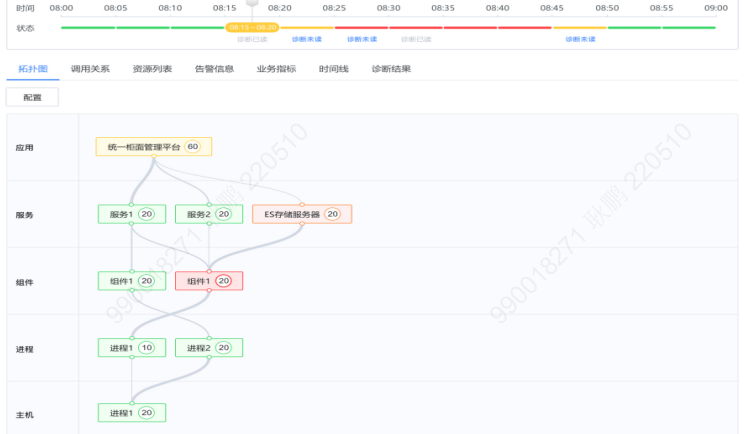Select the 统一柜面管理平台 application node
Image resolution: width=746 pixels, height=434 pixels.
[154, 147]
